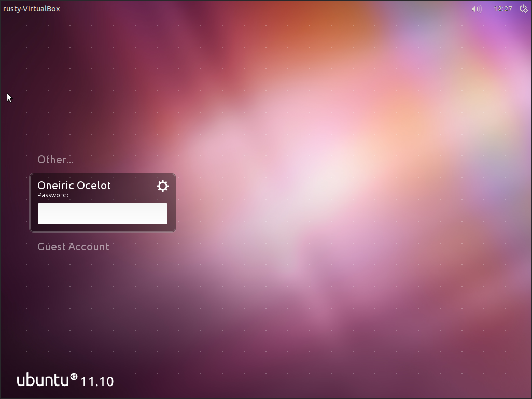Screen dimensions: 532x399
Task: Click the gear icon beside Oneiric Ocelot
Action: pyautogui.click(x=163, y=186)
